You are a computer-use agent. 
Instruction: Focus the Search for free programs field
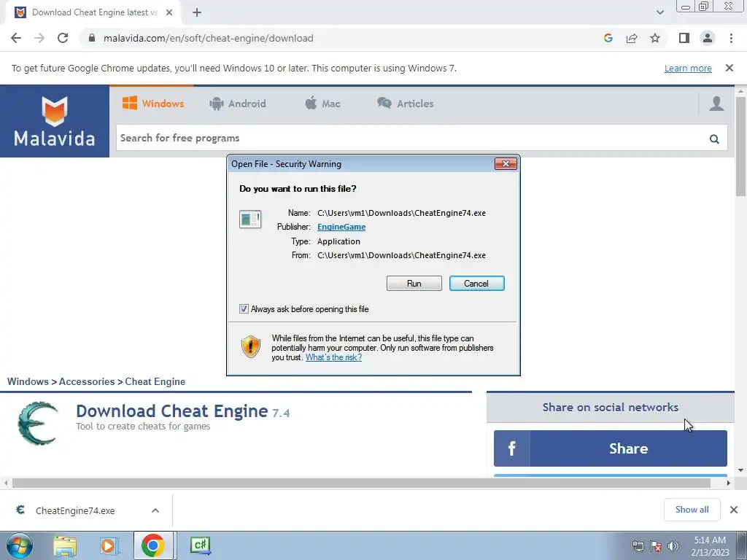point(412,138)
